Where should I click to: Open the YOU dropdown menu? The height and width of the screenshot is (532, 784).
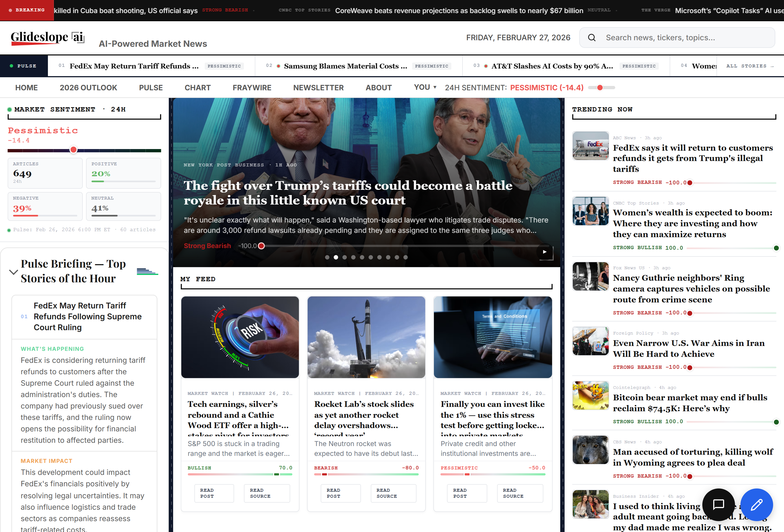tap(425, 87)
